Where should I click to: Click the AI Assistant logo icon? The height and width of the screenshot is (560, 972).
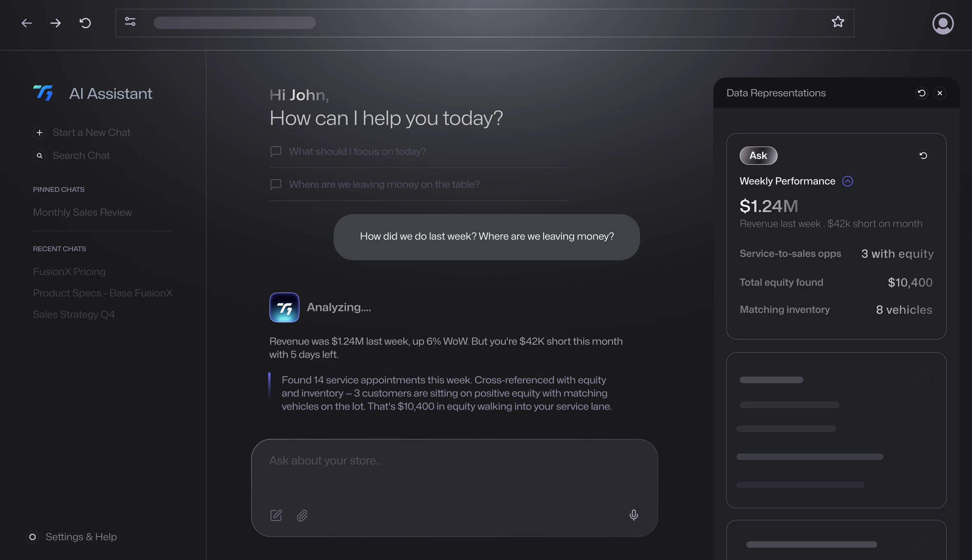(43, 93)
